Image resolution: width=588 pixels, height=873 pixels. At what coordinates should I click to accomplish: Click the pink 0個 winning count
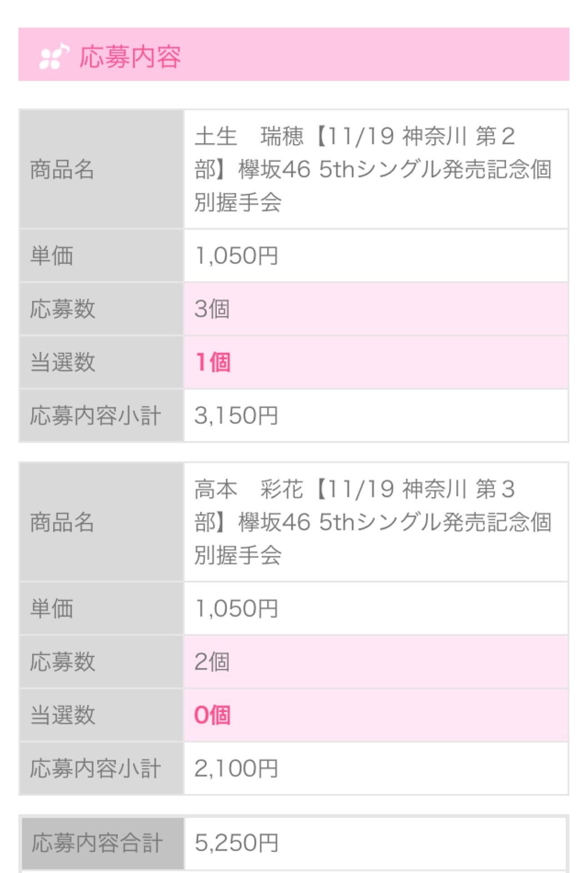coord(212,715)
